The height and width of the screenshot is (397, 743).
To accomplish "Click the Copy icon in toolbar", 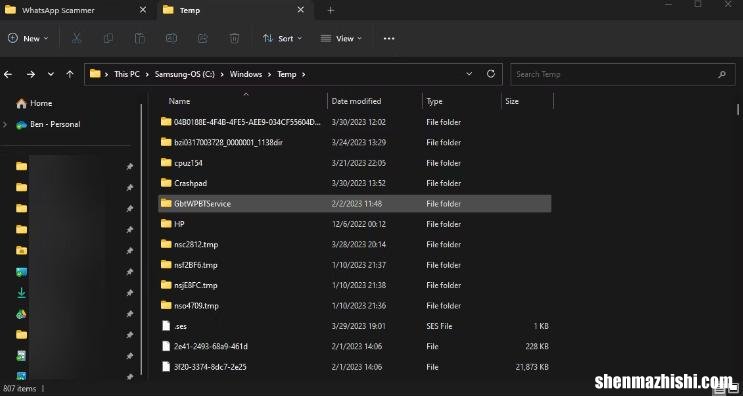I will [108, 38].
